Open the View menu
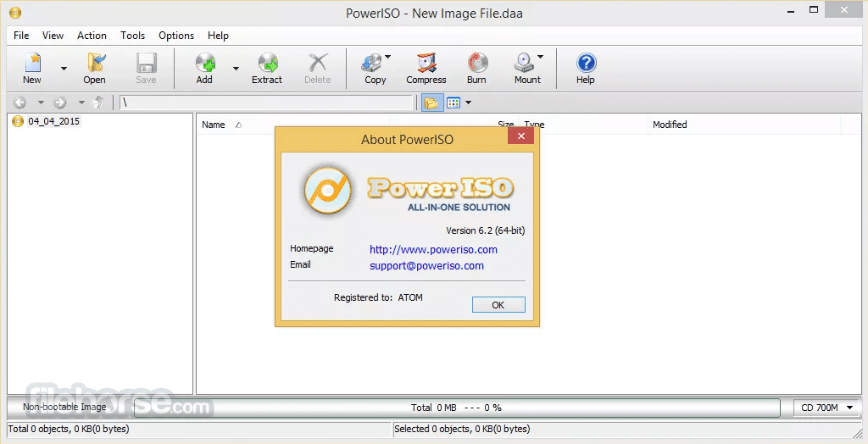This screenshot has width=868, height=444. 53,36
